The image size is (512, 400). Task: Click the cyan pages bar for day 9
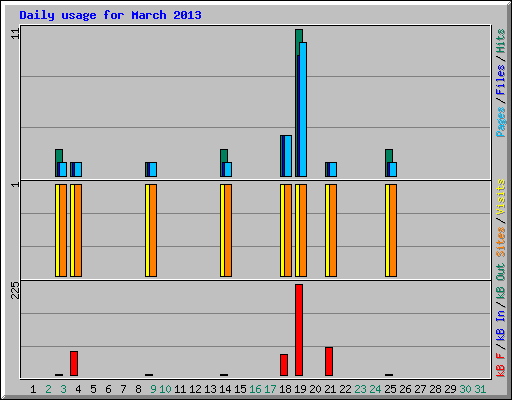click(153, 170)
